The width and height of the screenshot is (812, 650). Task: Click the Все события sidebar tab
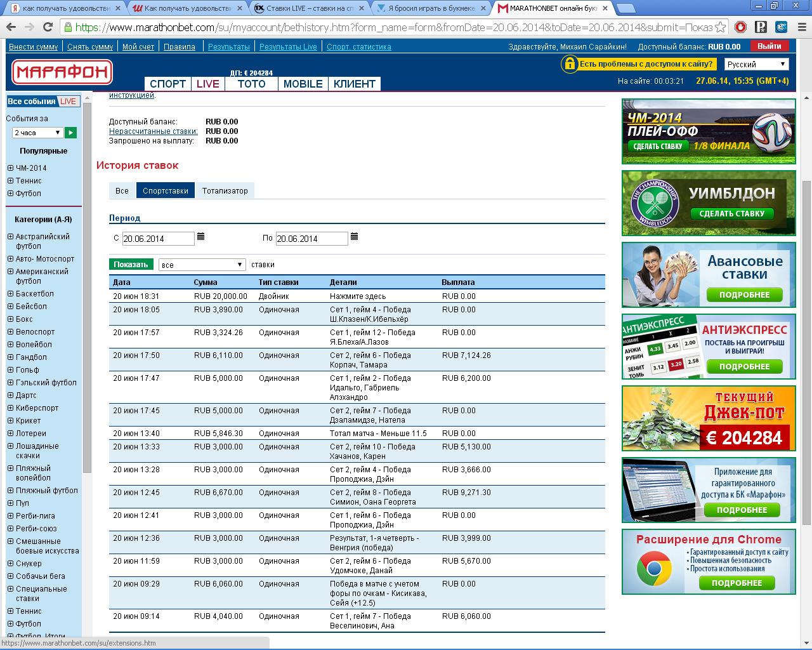pyautogui.click(x=31, y=102)
